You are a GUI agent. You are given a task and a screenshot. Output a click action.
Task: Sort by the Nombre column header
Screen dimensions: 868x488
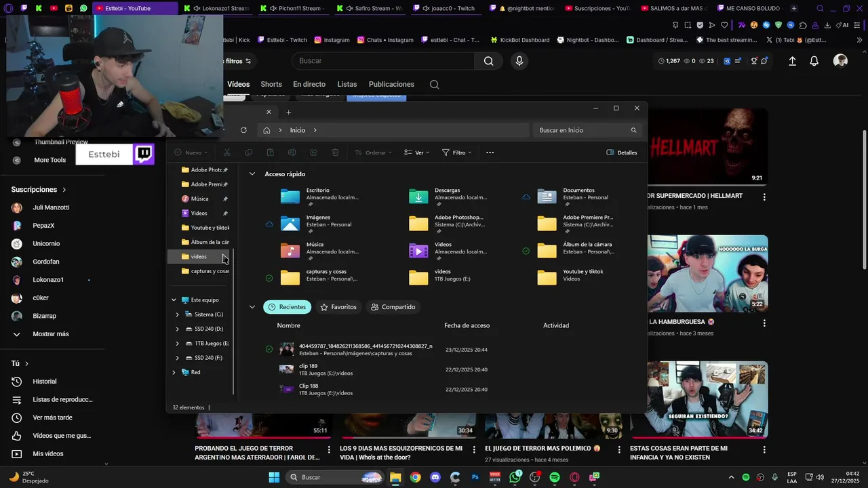pyautogui.click(x=288, y=325)
